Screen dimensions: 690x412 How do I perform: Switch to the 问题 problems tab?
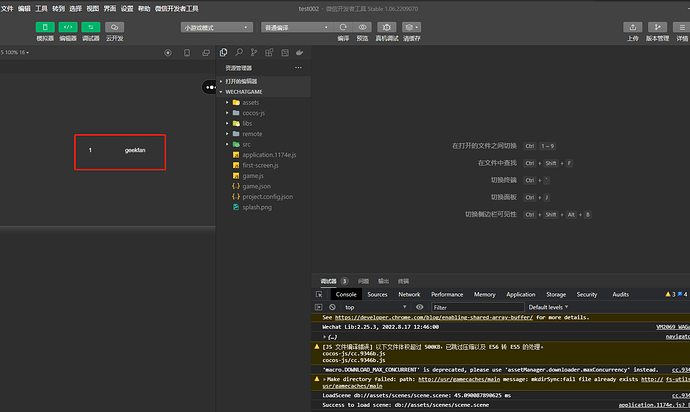[x=363, y=281]
